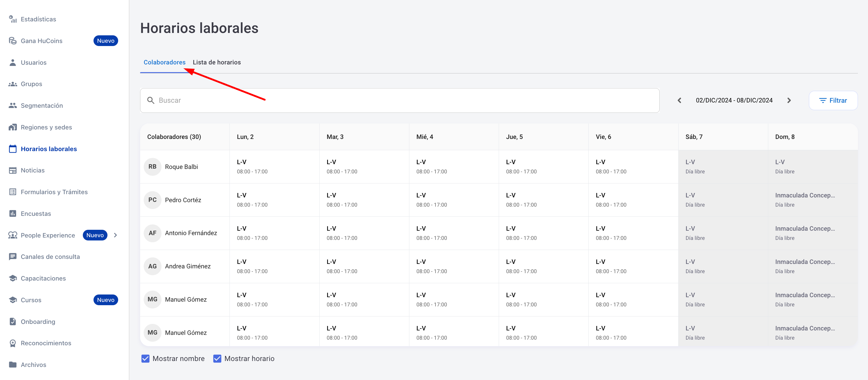Open the Estadísticas chart icon
The width and height of the screenshot is (868, 380).
click(x=13, y=19)
